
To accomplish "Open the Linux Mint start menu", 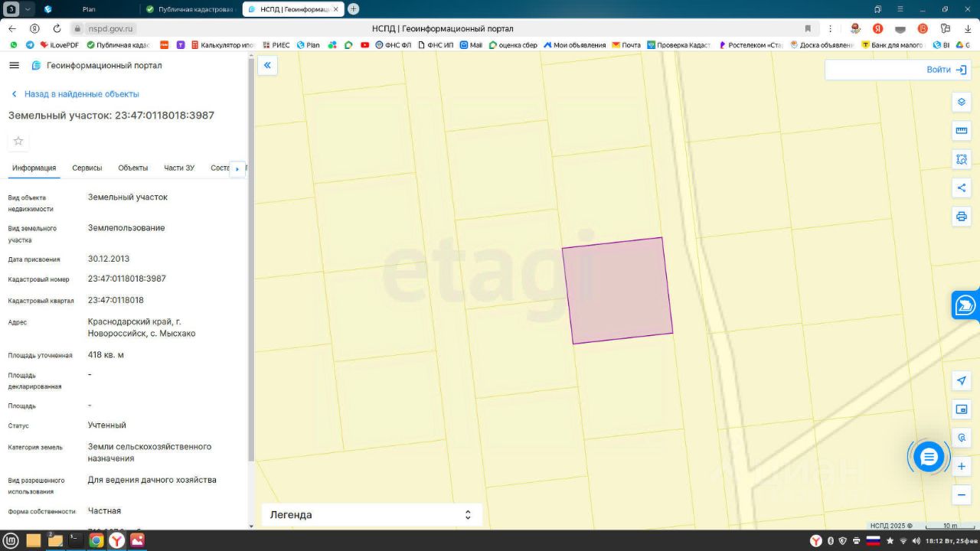I will click(x=11, y=540).
